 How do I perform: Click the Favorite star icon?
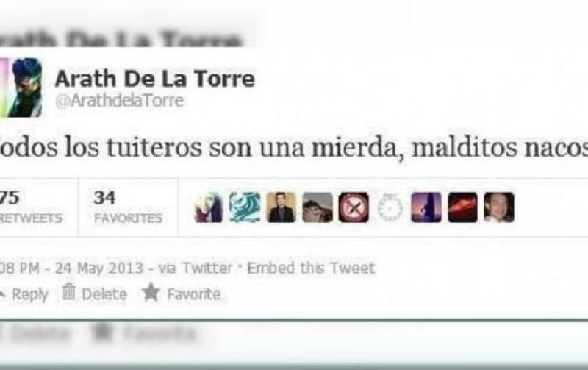click(x=151, y=292)
